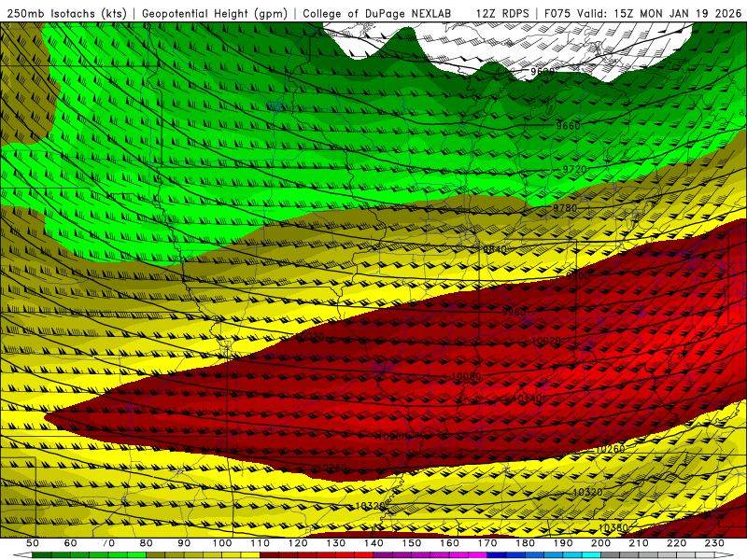Click the dark blue swatch in the legend bar
The image size is (747, 560).
[497, 555]
